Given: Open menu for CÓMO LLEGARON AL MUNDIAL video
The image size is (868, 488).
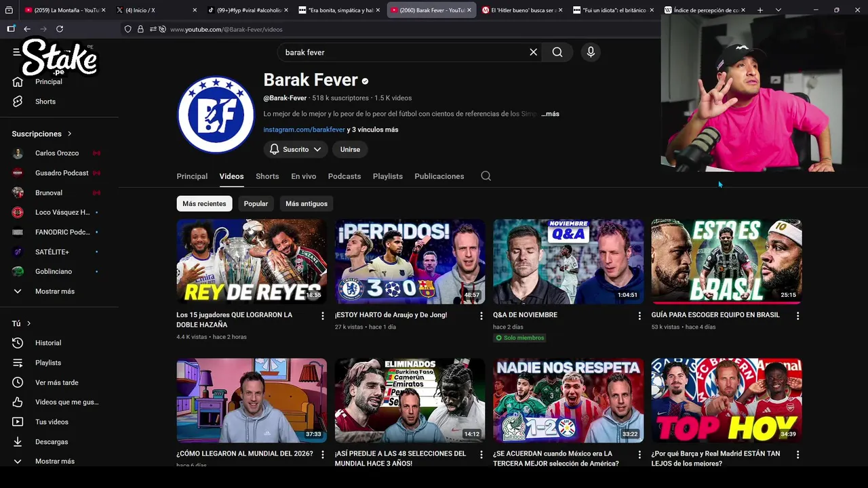Looking at the screenshot, I should [x=323, y=455].
